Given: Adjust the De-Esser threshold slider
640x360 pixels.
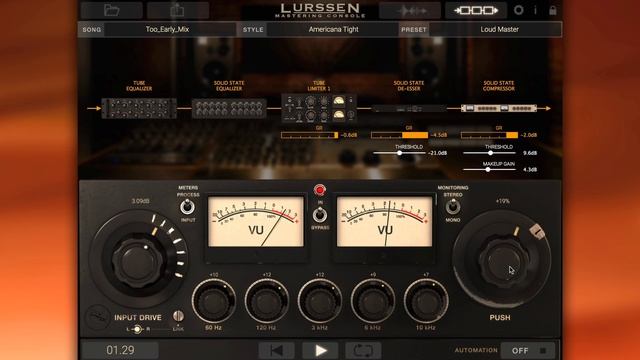Looking at the screenshot, I should click(399, 153).
